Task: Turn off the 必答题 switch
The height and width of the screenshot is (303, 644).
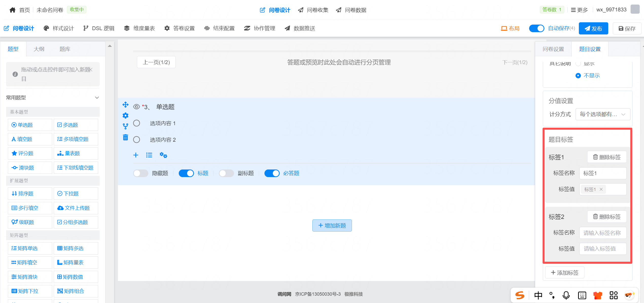Action: (272, 173)
